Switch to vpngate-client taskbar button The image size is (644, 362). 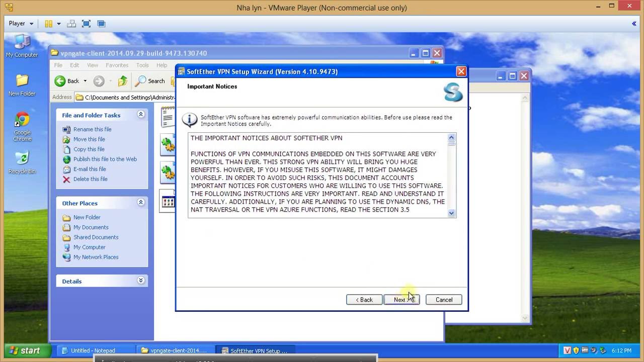175,350
